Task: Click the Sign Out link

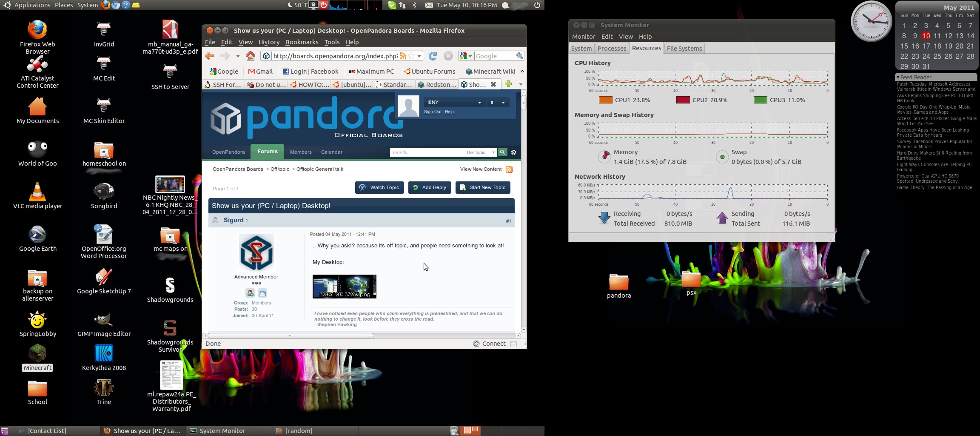Action: click(x=433, y=112)
